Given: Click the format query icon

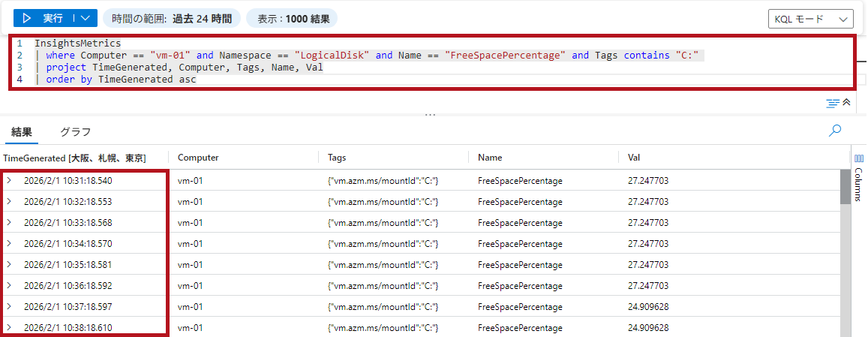Looking at the screenshot, I should (832, 103).
